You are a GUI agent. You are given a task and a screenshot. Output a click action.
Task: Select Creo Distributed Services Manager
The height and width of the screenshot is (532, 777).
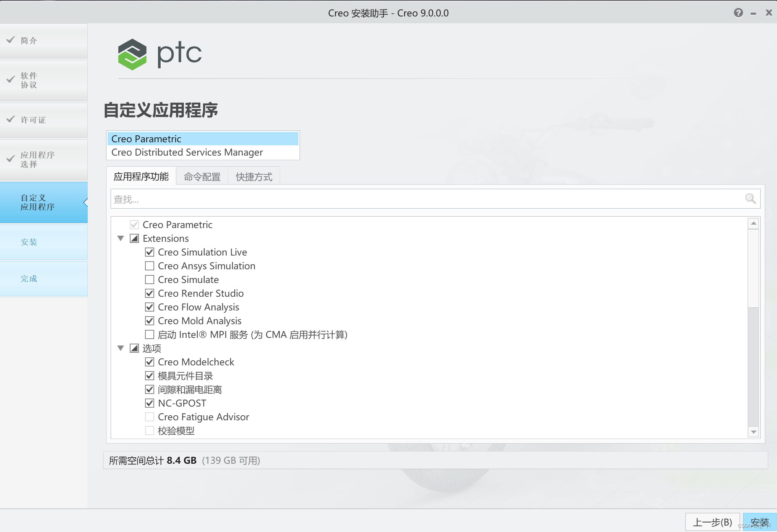tap(203, 152)
